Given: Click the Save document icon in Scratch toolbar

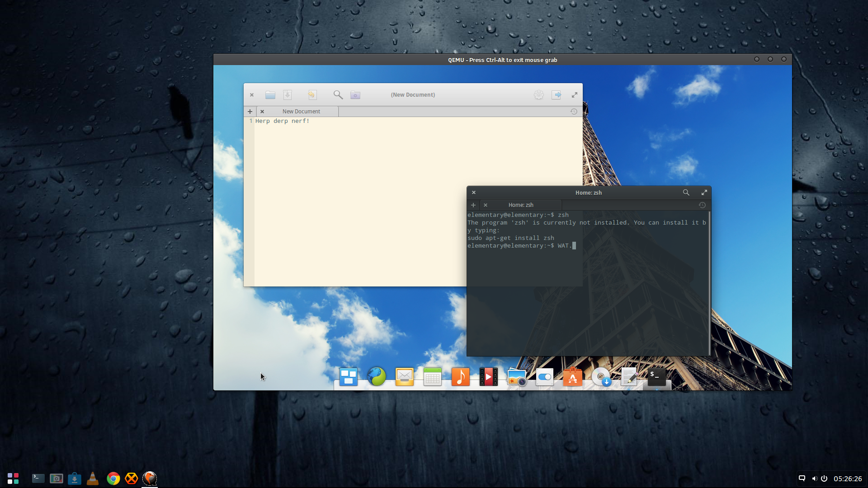Looking at the screenshot, I should (288, 95).
